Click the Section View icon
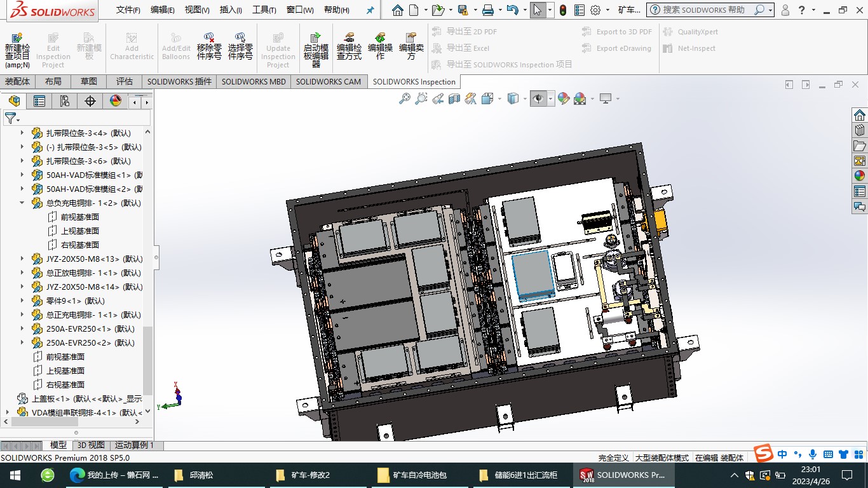The height and width of the screenshot is (488, 868). click(x=454, y=98)
